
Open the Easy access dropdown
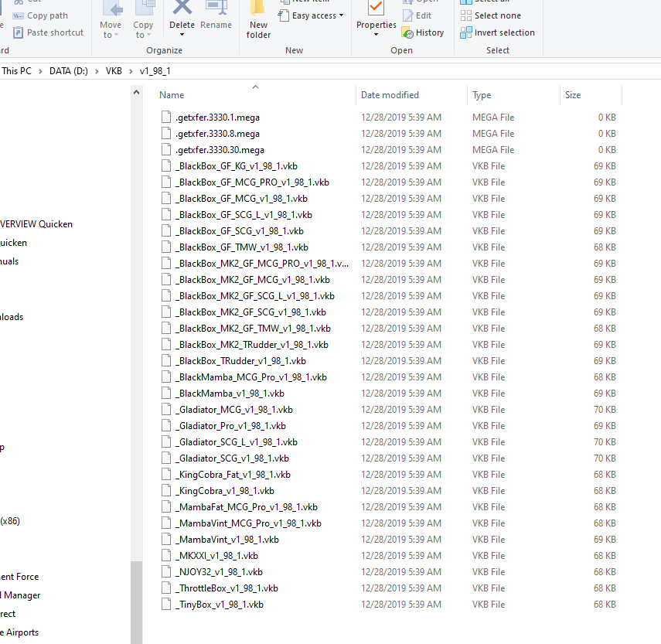coord(311,15)
